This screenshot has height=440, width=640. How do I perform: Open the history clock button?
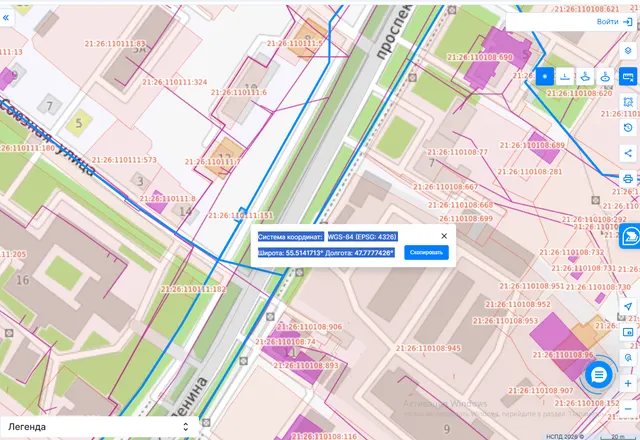(x=628, y=128)
